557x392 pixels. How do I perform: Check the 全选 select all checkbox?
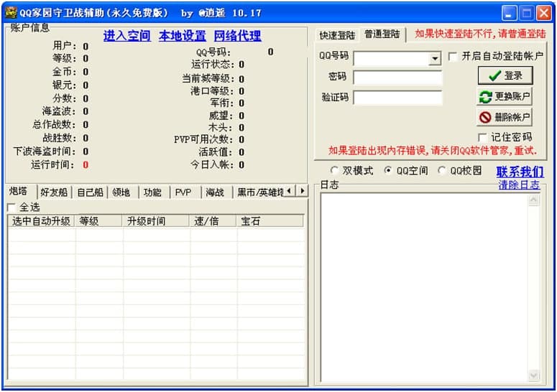click(11, 207)
